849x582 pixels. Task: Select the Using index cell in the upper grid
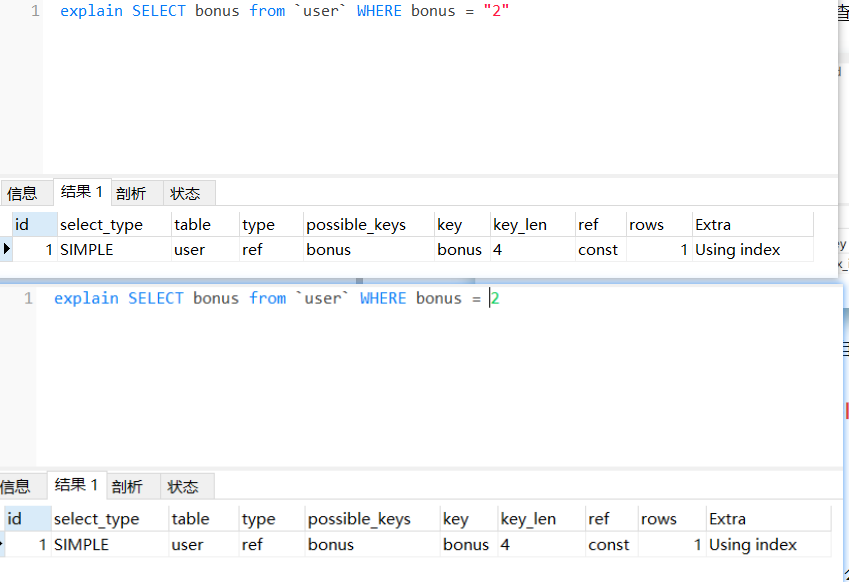[738, 250]
